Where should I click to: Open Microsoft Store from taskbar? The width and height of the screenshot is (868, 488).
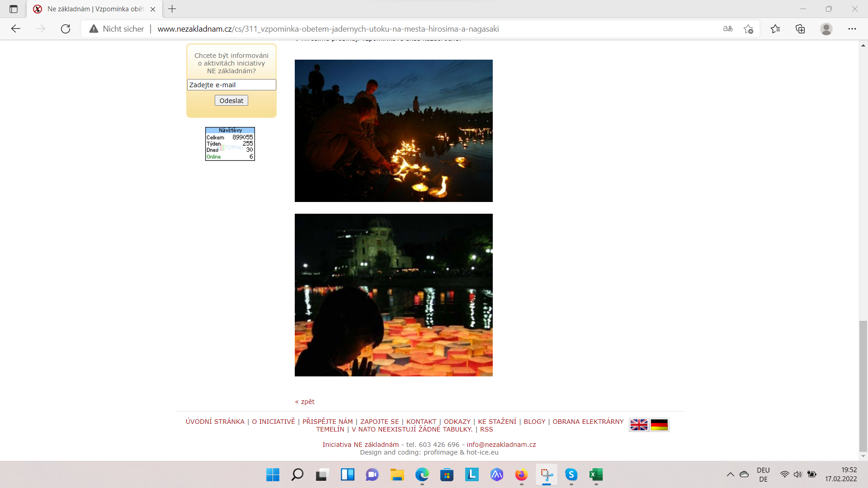tap(447, 474)
